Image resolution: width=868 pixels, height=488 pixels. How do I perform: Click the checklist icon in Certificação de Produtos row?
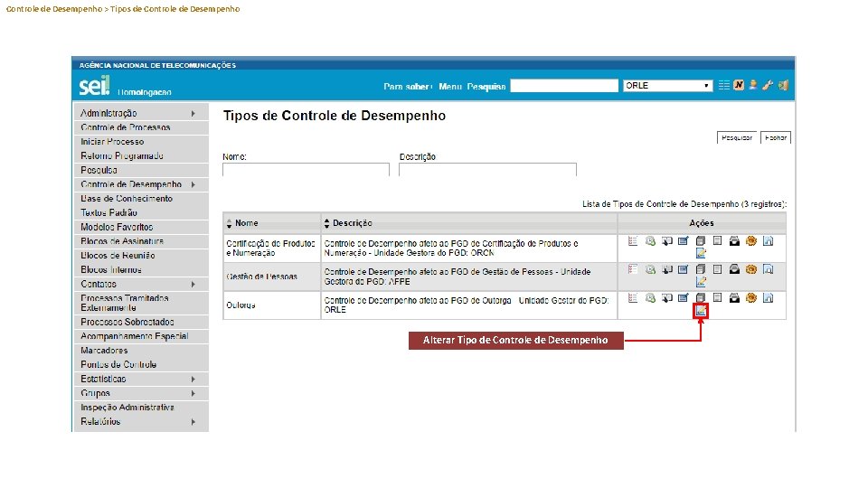[633, 240]
